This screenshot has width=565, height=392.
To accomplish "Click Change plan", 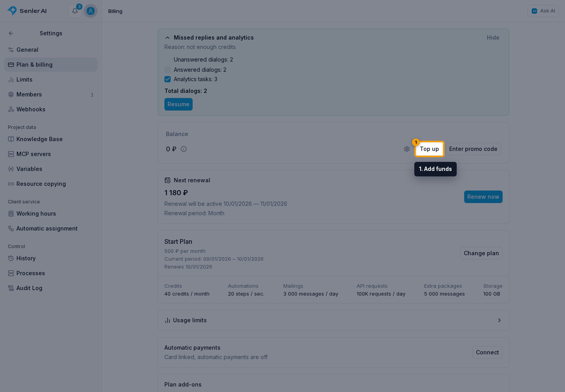I will [481, 253].
